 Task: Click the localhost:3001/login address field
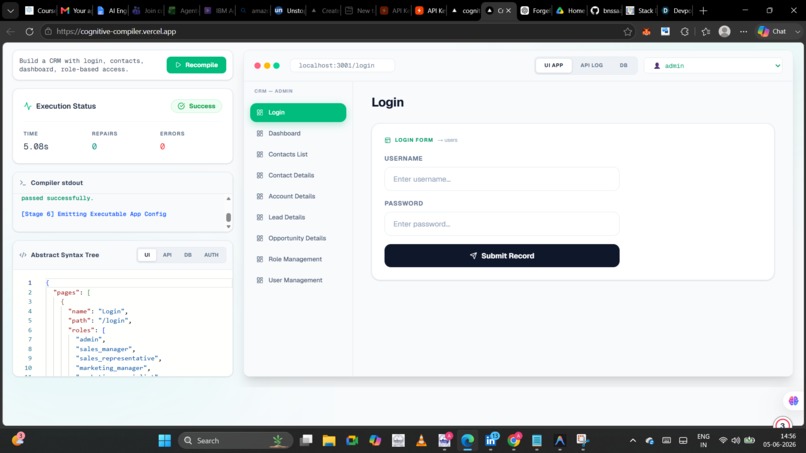(x=342, y=65)
